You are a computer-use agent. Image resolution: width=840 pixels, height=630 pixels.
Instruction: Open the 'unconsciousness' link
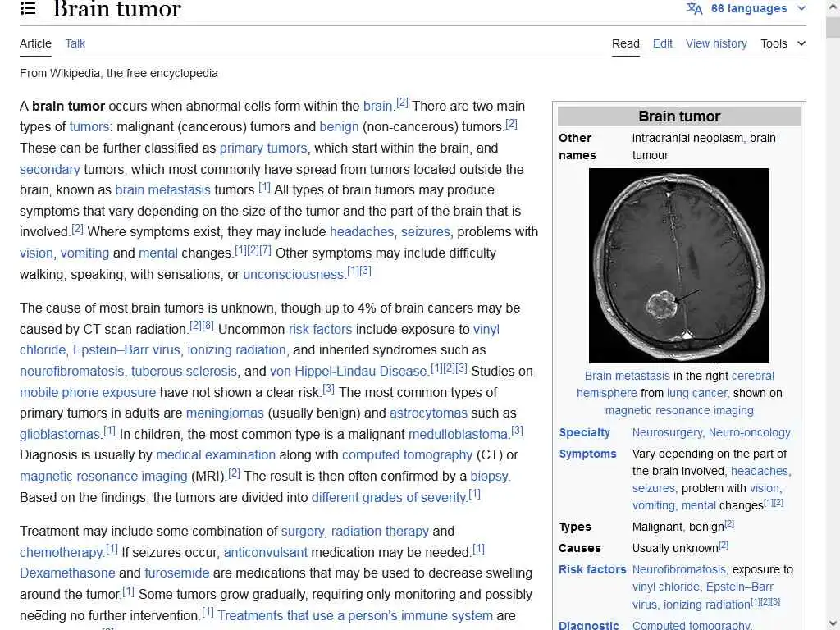(293, 274)
